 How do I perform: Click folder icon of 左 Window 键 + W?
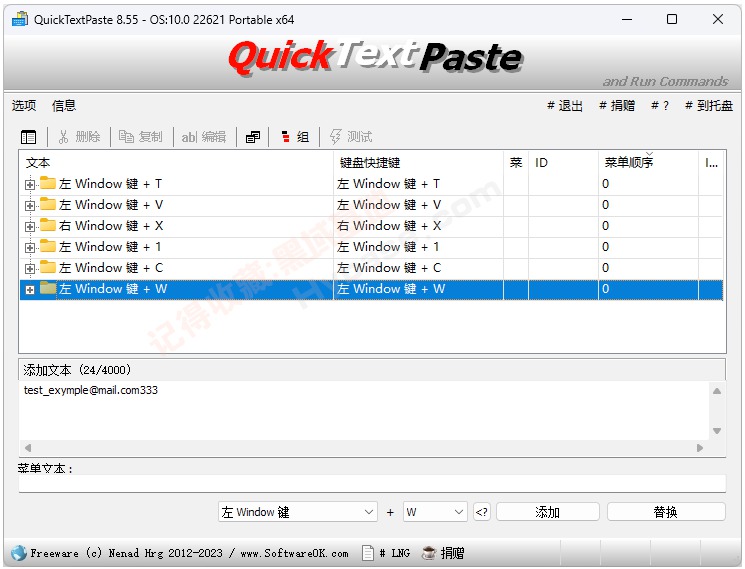pos(48,288)
